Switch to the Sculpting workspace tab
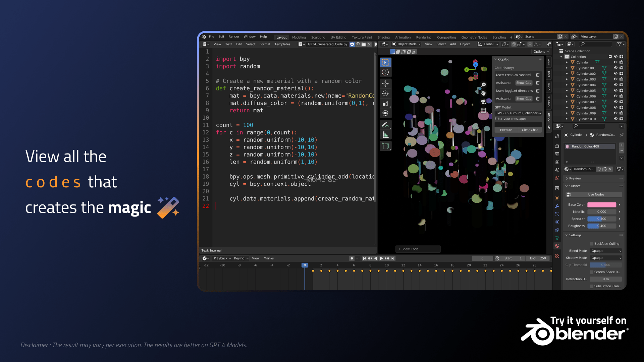The image size is (644, 362). (318, 38)
